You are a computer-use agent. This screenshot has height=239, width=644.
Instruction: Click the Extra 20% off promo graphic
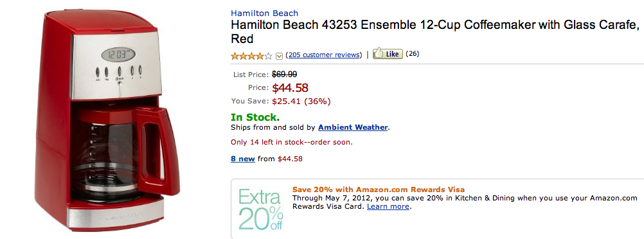coord(260,209)
